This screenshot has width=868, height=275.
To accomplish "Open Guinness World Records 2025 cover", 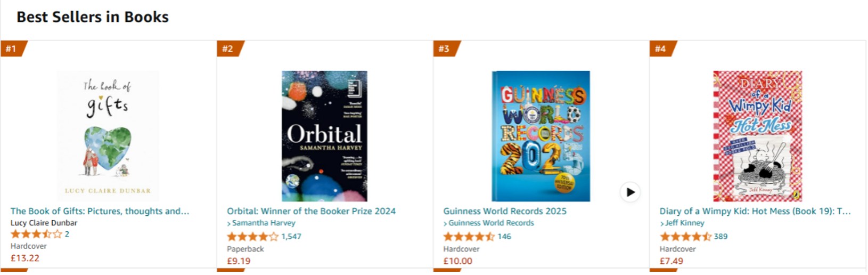I will (541, 136).
